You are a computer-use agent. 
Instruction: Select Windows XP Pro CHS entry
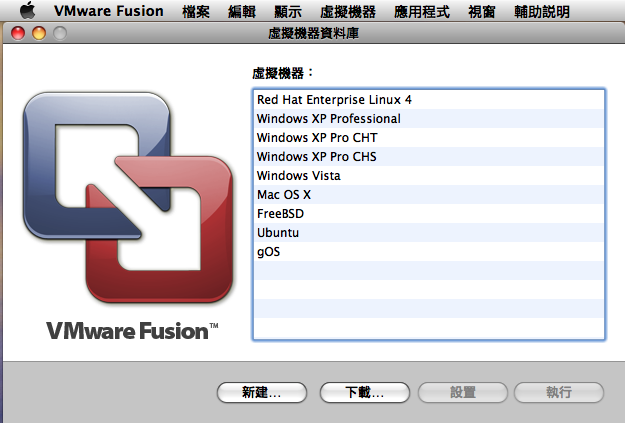point(429,157)
